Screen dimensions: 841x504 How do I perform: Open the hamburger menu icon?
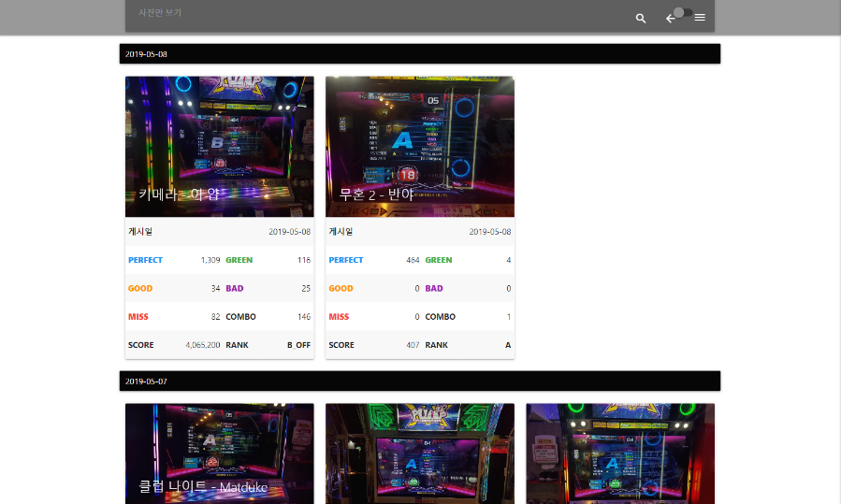click(700, 18)
